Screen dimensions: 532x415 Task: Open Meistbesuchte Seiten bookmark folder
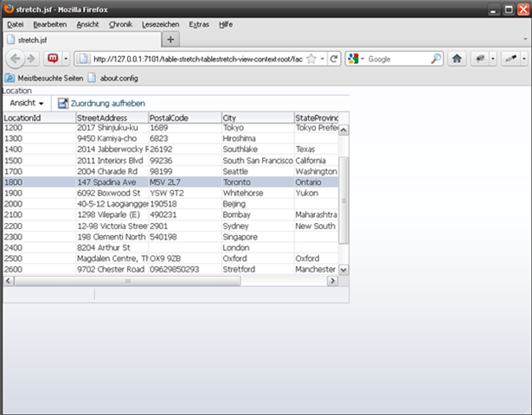pos(44,78)
